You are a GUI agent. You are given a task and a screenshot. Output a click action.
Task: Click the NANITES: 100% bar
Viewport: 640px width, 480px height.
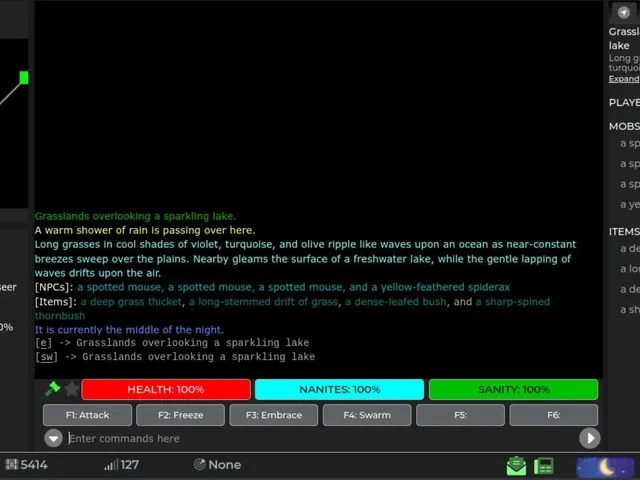pos(340,389)
